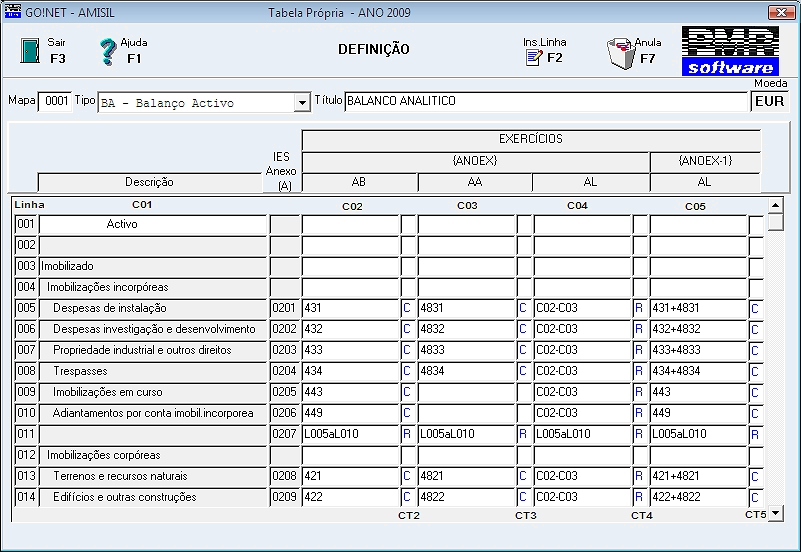Viewport: 801px width, 552px height.
Task: Select description 'Activo' in line 001
Action: (x=153, y=224)
